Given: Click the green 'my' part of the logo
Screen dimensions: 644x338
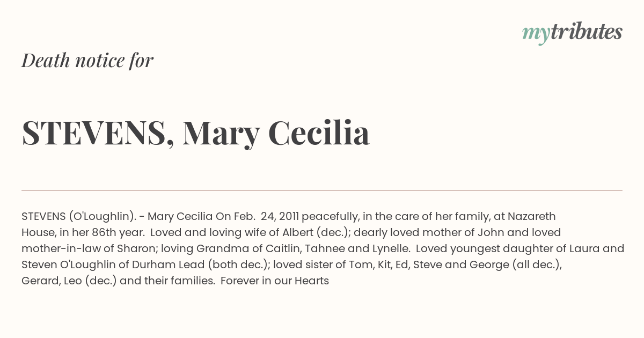Looking at the screenshot, I should pos(536,34).
